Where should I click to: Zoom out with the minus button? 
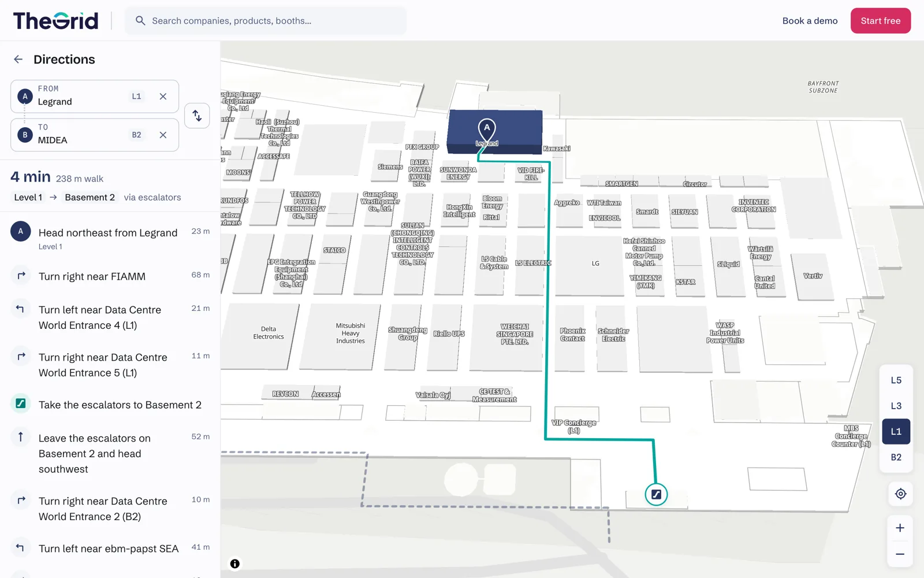coord(900,554)
